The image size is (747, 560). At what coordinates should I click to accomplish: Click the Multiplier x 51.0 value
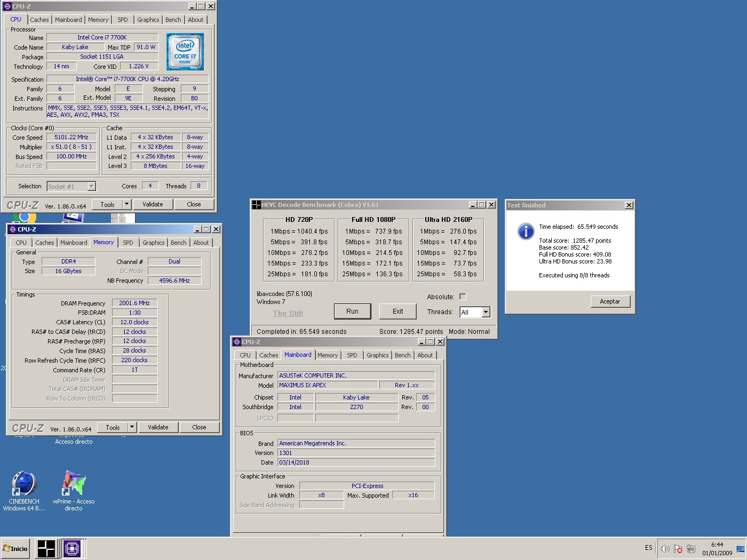[71, 147]
